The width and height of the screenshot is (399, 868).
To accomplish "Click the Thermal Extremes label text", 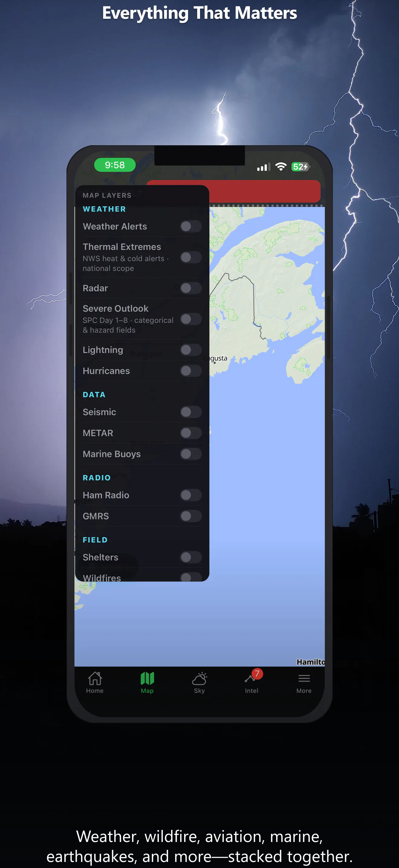I will coord(122,247).
